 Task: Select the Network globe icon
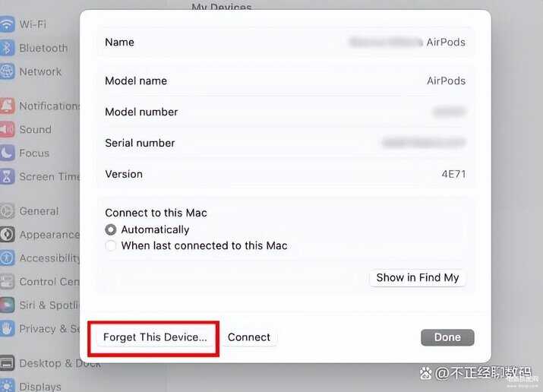(x=7, y=71)
